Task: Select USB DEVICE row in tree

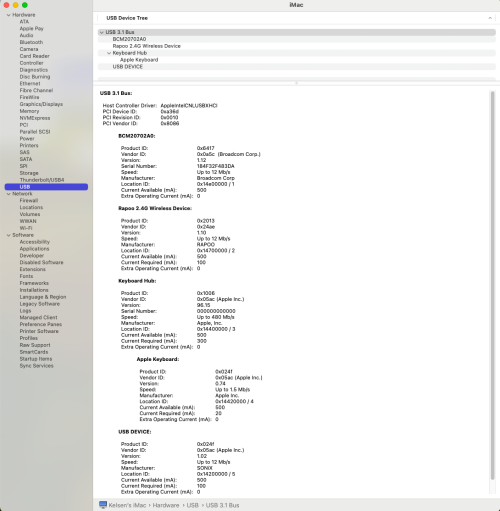Action: [x=128, y=67]
